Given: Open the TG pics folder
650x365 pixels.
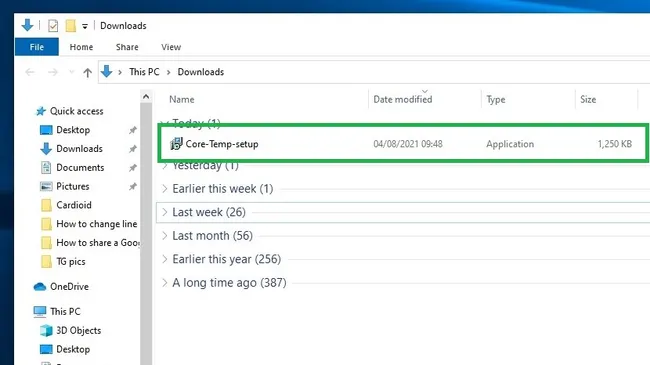Looking at the screenshot, I should (71, 262).
